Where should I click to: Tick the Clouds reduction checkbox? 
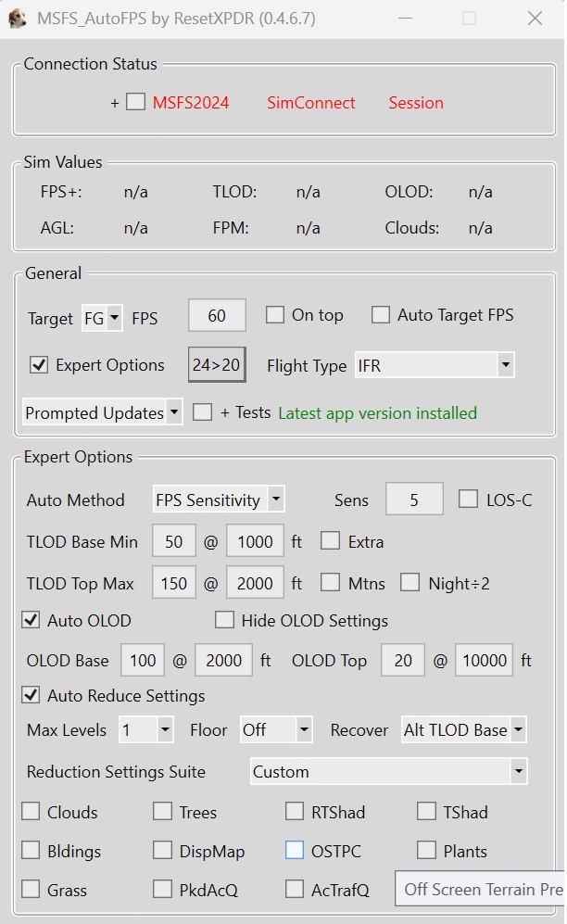[x=31, y=812]
